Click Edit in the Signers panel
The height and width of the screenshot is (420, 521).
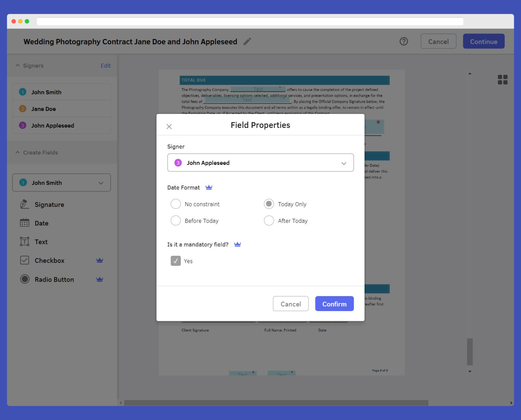105,65
